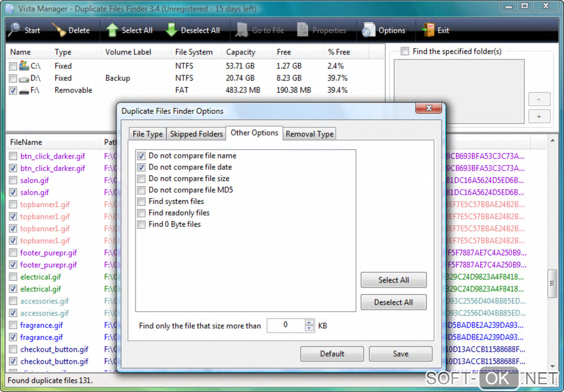Select the unchecked fragrance.gif file row
The image size is (564, 392).
pyautogui.click(x=41, y=325)
